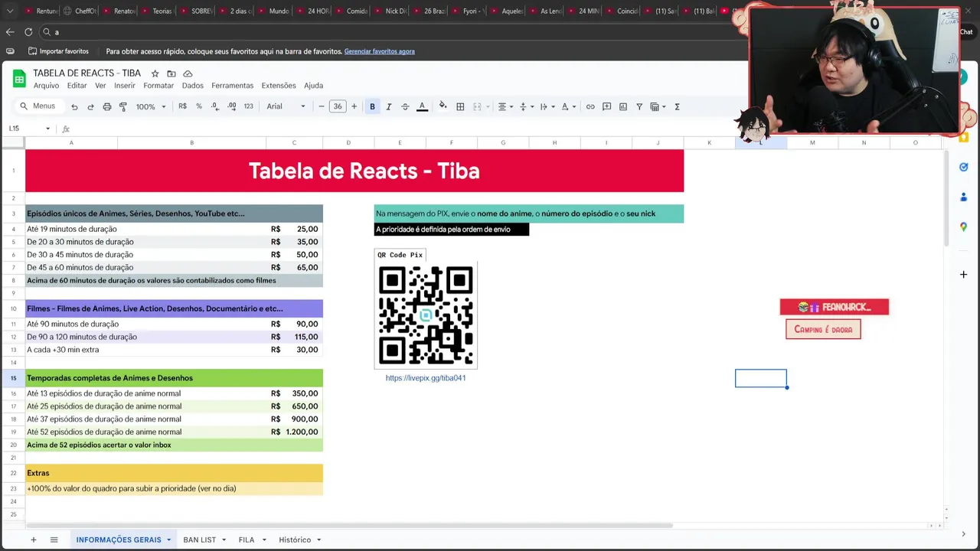Viewport: 980px width, 551px height.
Task: Increase decimal places
Action: pyautogui.click(x=232, y=106)
